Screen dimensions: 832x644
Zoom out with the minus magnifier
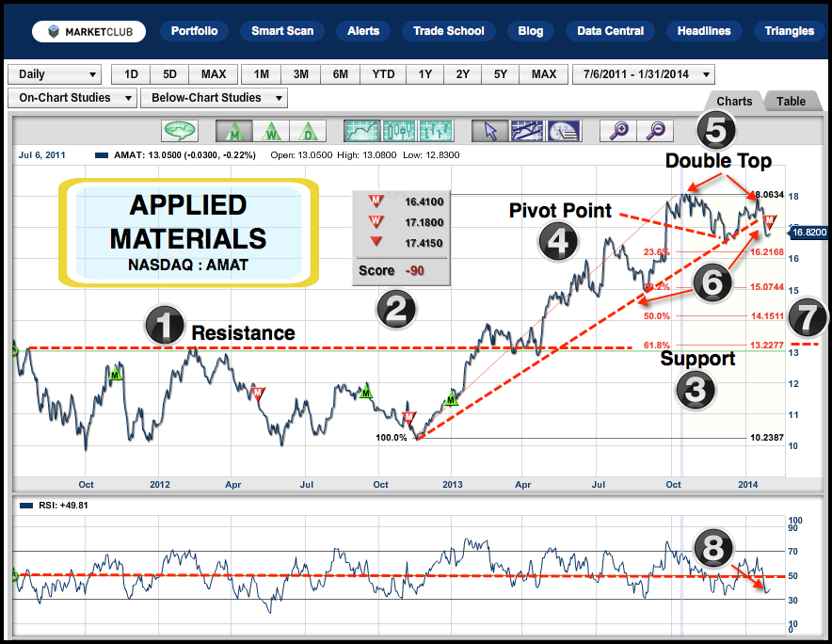pyautogui.click(x=655, y=131)
